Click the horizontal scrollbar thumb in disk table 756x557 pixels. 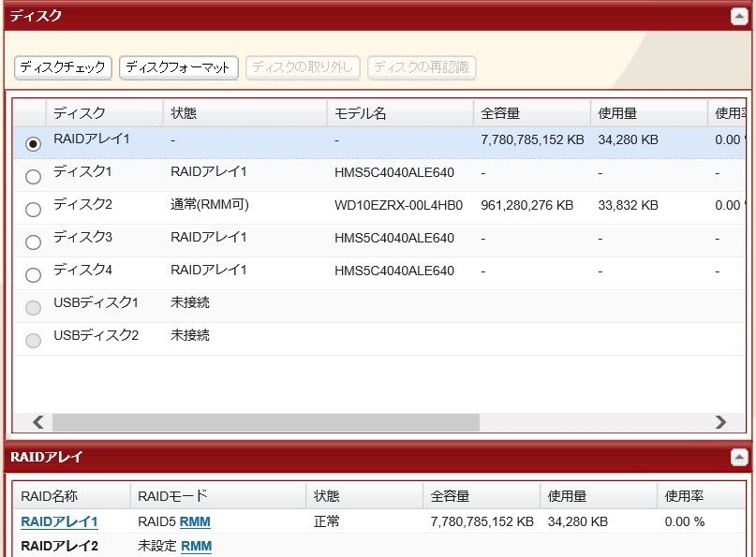pyautogui.click(x=266, y=422)
